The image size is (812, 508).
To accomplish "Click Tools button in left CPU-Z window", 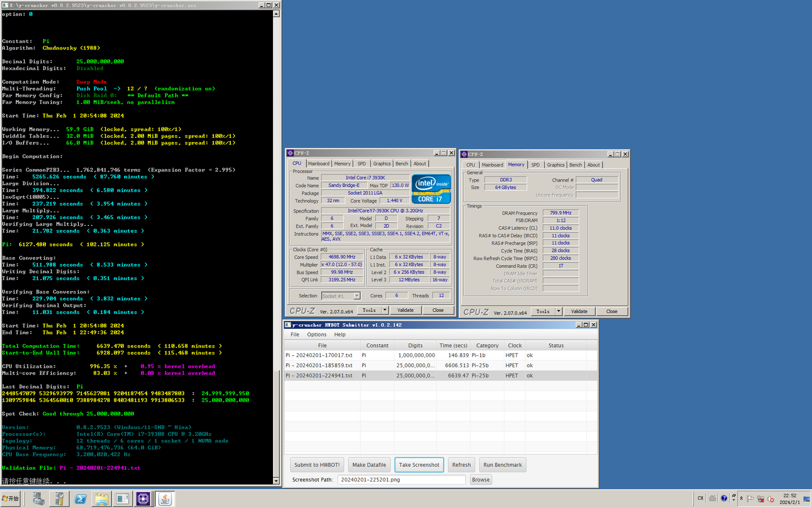I will [x=369, y=310].
